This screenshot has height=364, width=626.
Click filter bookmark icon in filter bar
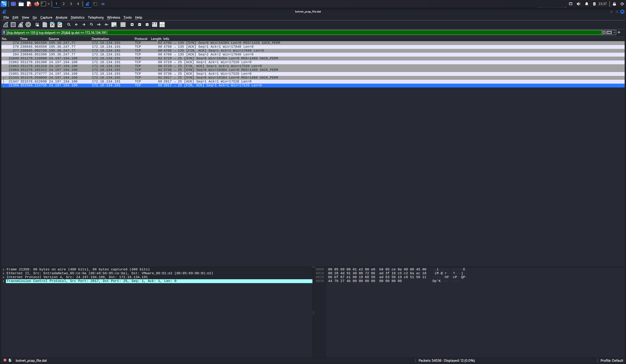tap(4, 32)
